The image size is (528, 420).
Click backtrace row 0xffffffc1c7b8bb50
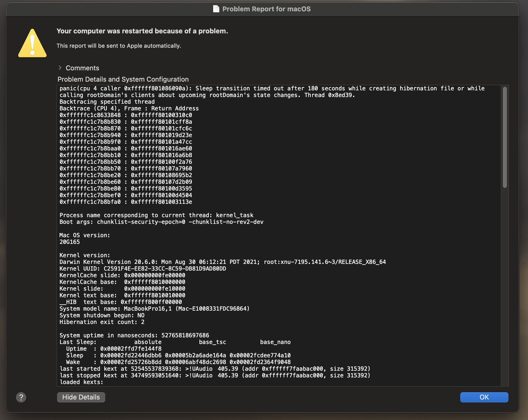coord(126,162)
